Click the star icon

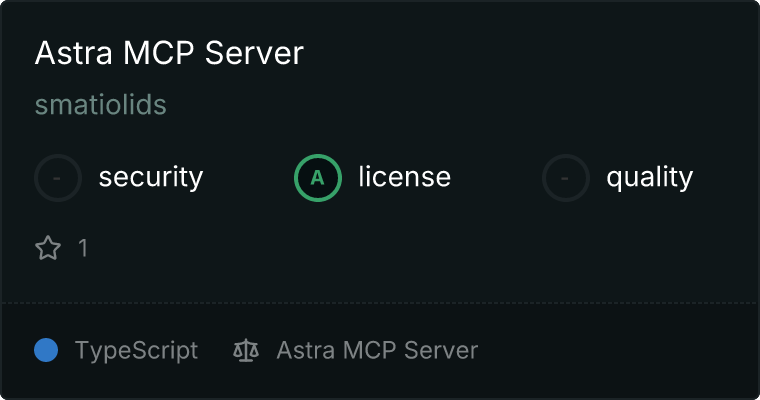[x=48, y=248]
